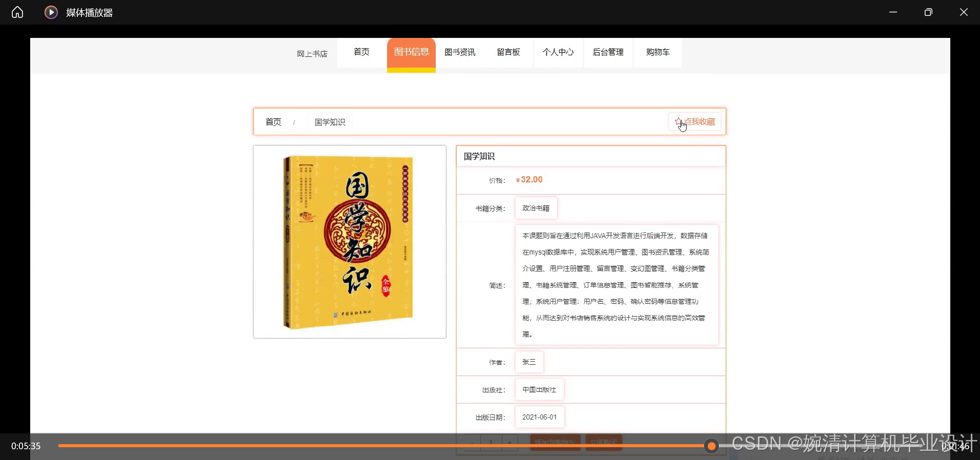Click the 出版社 label
Screen dimensions: 980x460
(x=494, y=390)
